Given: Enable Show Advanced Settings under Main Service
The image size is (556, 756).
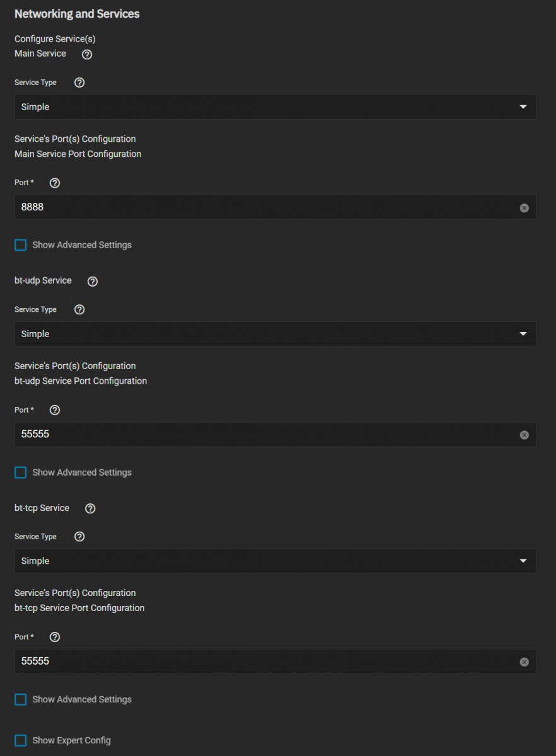Looking at the screenshot, I should coord(21,245).
